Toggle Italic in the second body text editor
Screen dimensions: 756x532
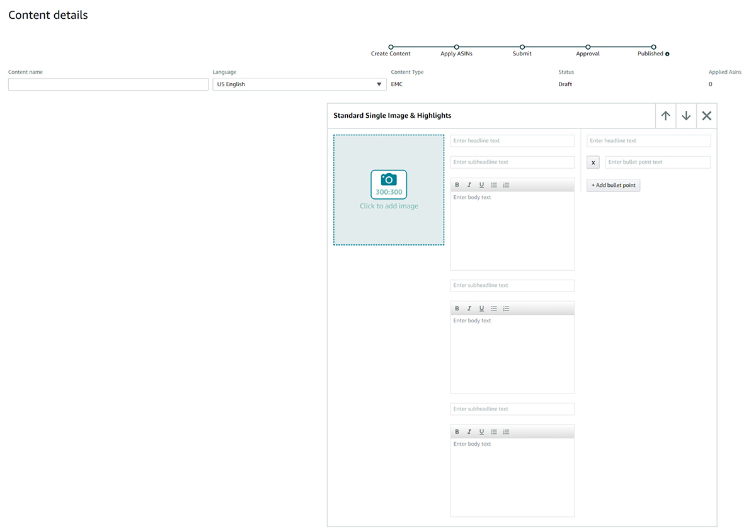(469, 308)
